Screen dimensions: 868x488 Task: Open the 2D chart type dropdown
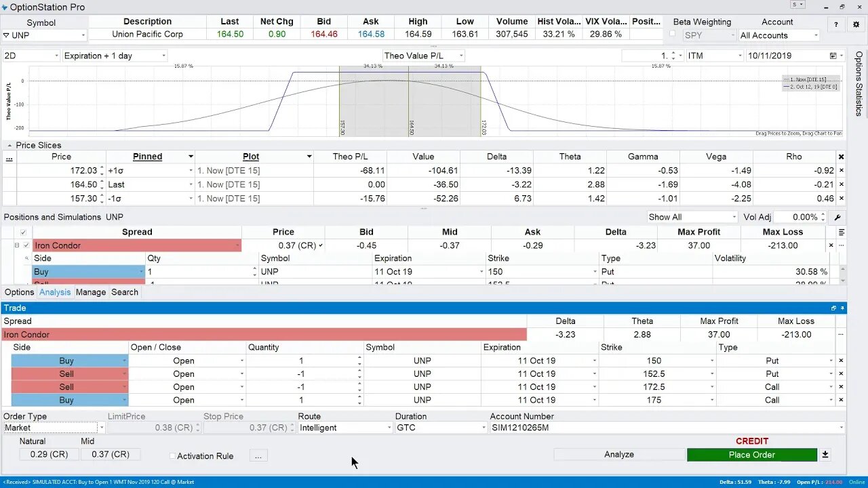pyautogui.click(x=56, y=56)
